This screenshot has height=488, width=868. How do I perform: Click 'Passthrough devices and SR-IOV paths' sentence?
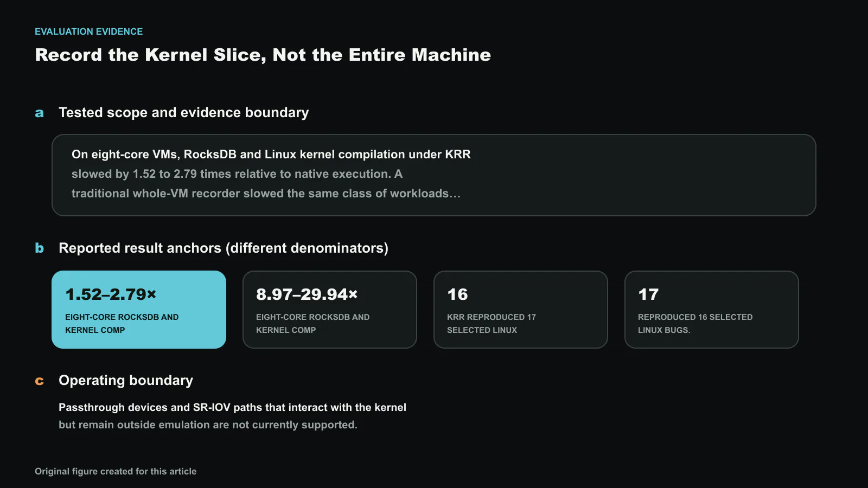point(232,407)
